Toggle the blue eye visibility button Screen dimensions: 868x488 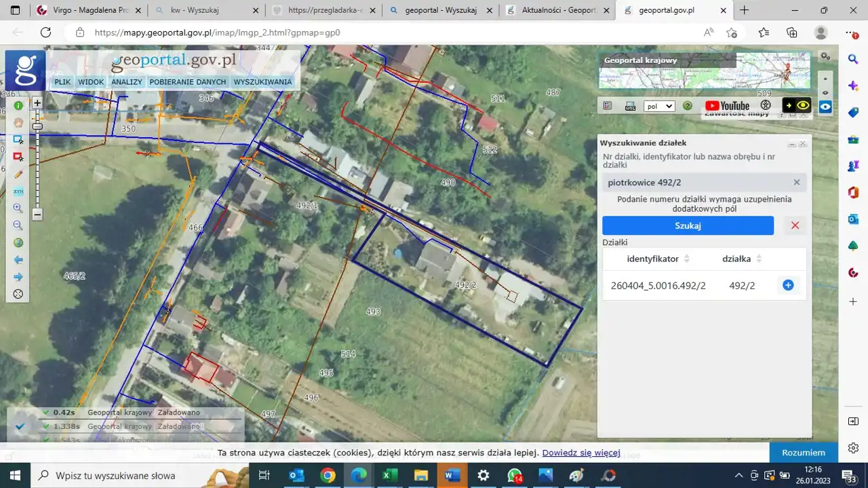click(825, 107)
